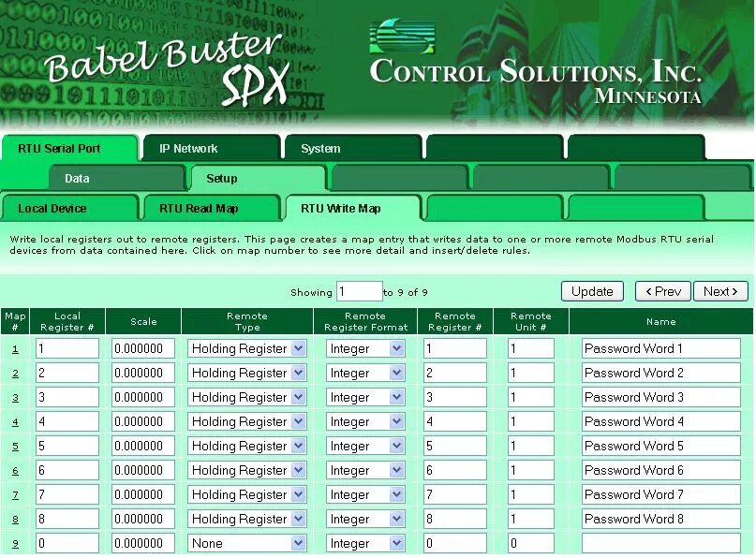The width and height of the screenshot is (756, 558).
Task: Open Register Format dropdown for map 6
Action: click(x=365, y=470)
